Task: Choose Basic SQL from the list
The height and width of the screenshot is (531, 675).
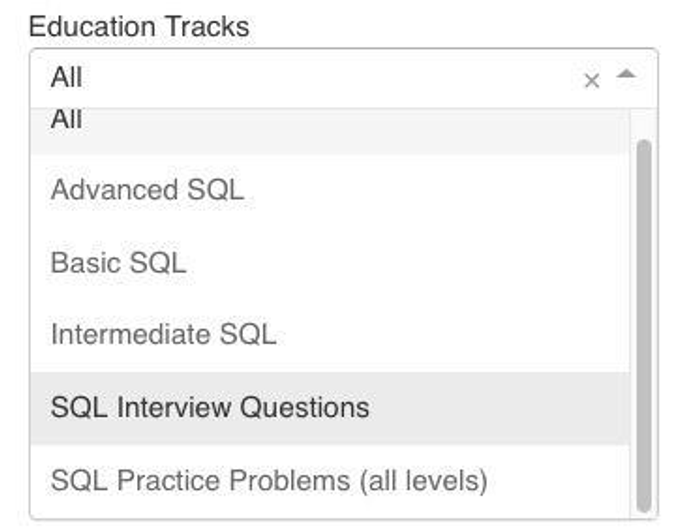Action: [118, 263]
